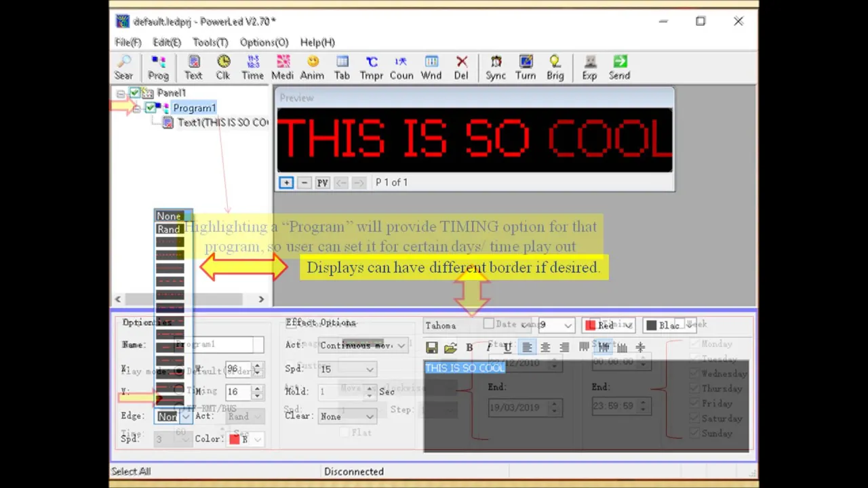Adjust brightness with Brig icon
868x488 pixels.
click(x=555, y=68)
